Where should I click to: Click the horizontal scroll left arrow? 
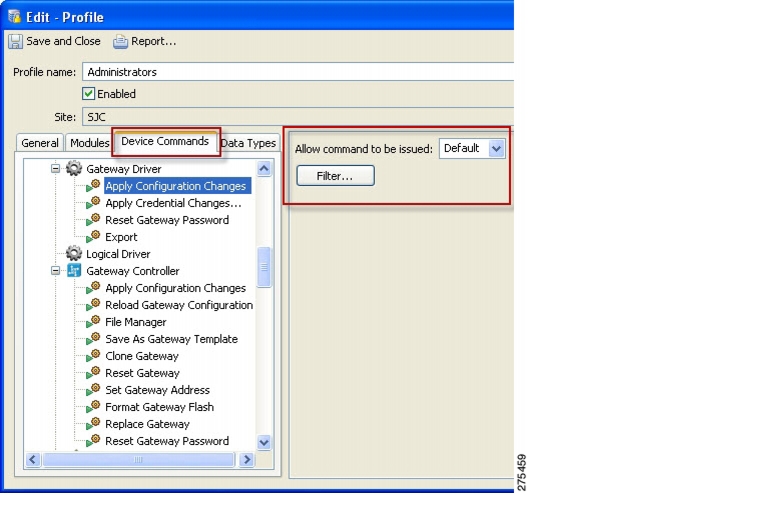[33, 459]
